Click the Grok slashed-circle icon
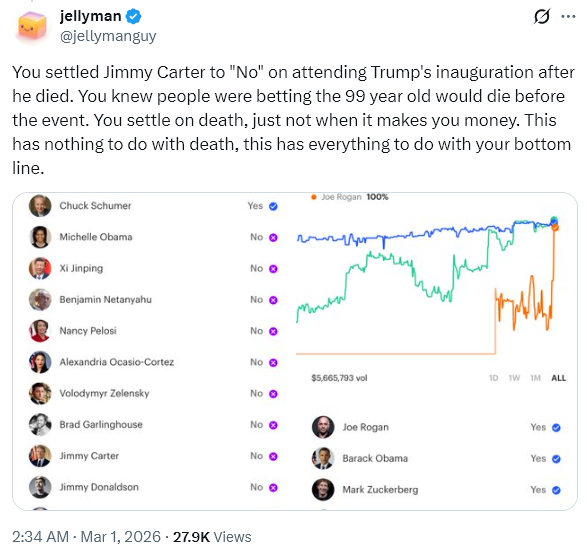The width and height of the screenshot is (587, 555). tap(542, 16)
